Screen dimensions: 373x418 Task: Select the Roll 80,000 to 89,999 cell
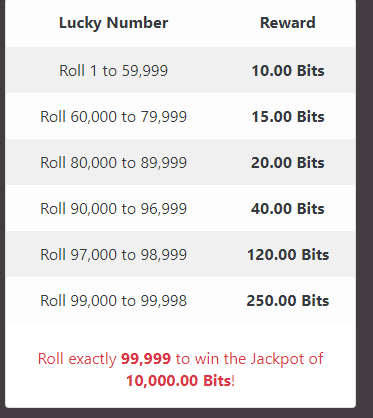113,163
